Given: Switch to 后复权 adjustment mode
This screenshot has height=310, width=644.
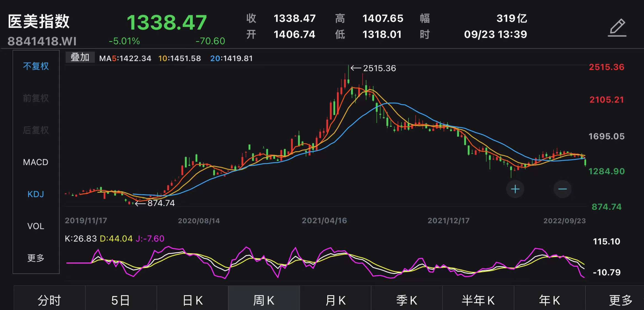Looking at the screenshot, I should coord(36,130).
